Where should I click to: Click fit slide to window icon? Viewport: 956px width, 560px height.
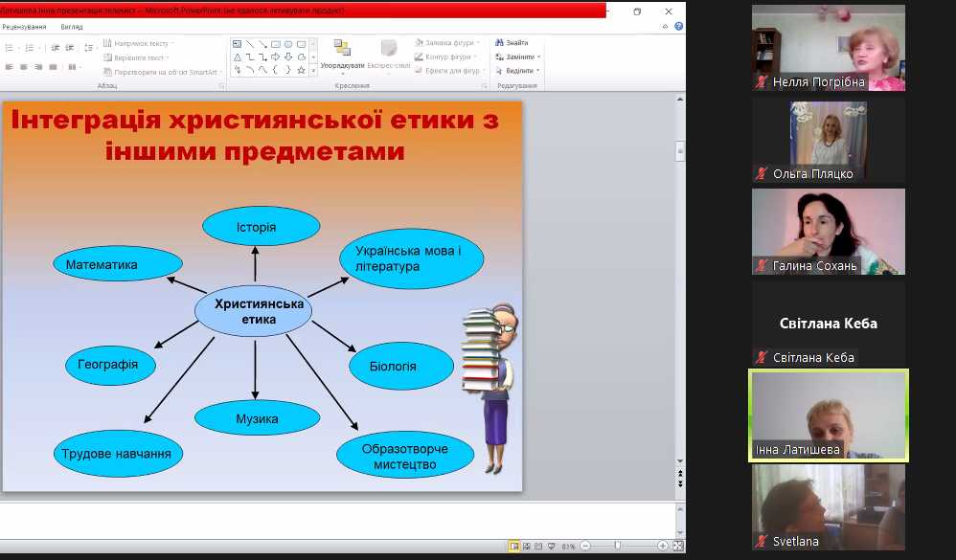(677, 546)
